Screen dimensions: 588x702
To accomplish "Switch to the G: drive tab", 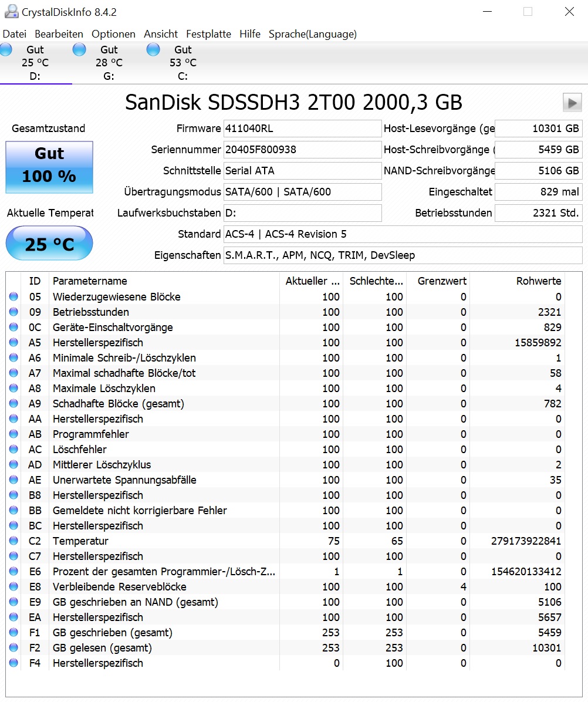I will (109, 63).
